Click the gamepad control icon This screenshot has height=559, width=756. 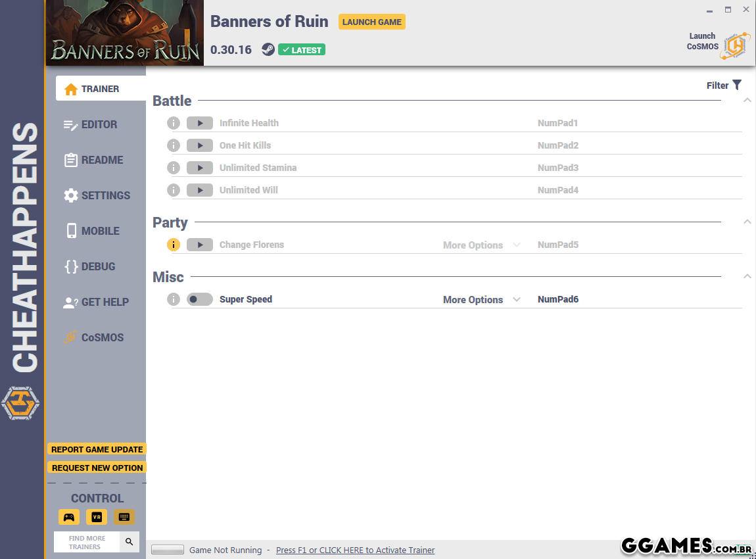[68, 517]
